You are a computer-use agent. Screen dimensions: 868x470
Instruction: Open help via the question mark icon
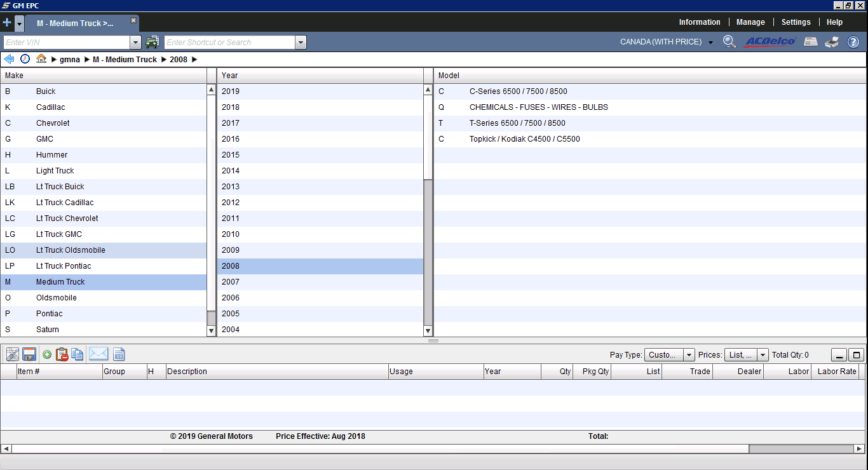tap(853, 42)
